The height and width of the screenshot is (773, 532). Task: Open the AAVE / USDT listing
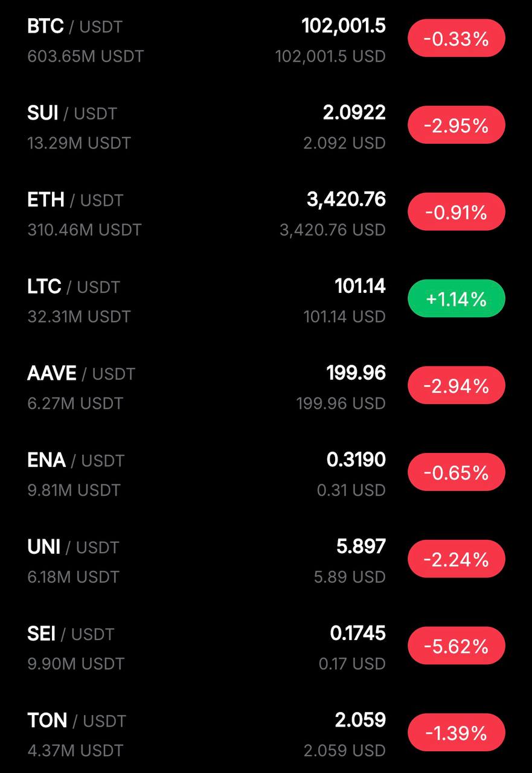pos(82,374)
